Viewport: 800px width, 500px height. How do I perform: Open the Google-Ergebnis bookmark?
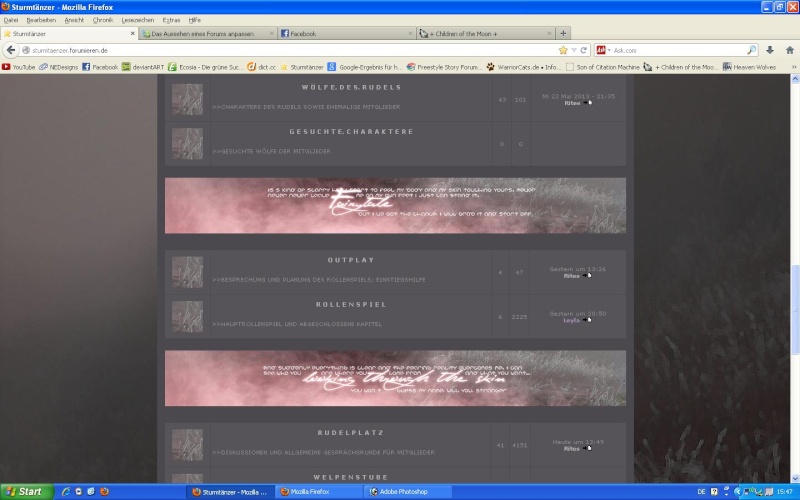[x=365, y=67]
